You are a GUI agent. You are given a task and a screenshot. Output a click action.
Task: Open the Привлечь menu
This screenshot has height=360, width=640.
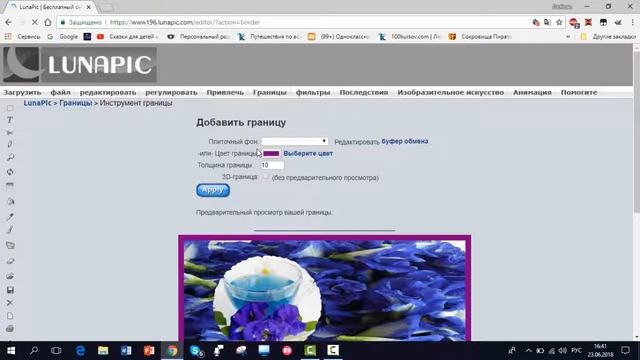point(225,92)
